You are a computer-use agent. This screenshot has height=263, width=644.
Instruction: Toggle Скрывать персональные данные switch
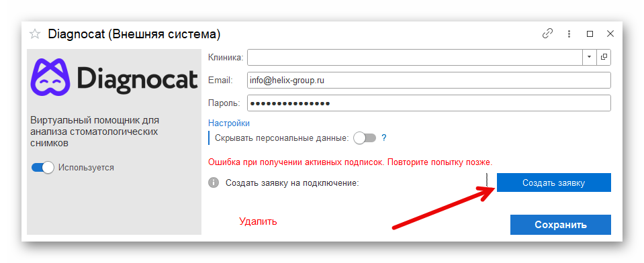[365, 138]
